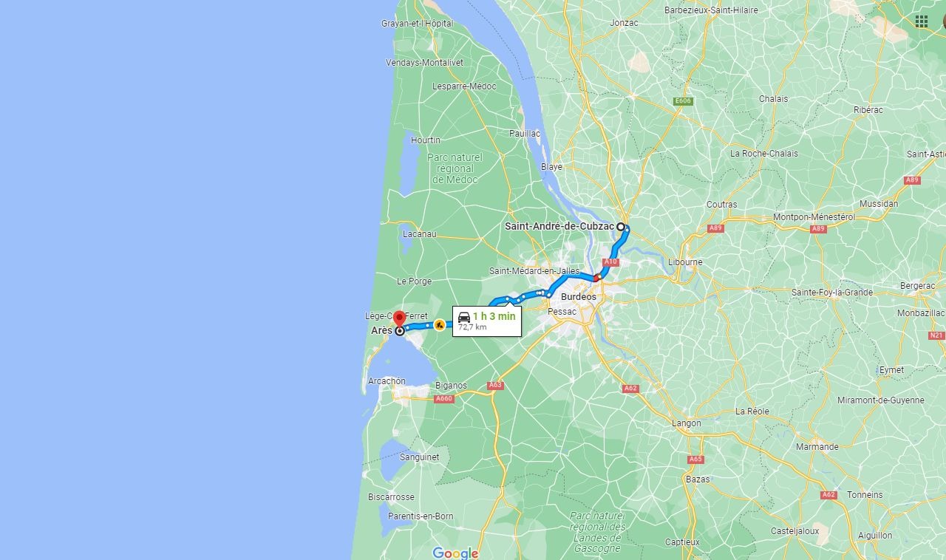The width and height of the screenshot is (946, 560).
Task: Select the Arcachón town label
Action: coord(387,381)
